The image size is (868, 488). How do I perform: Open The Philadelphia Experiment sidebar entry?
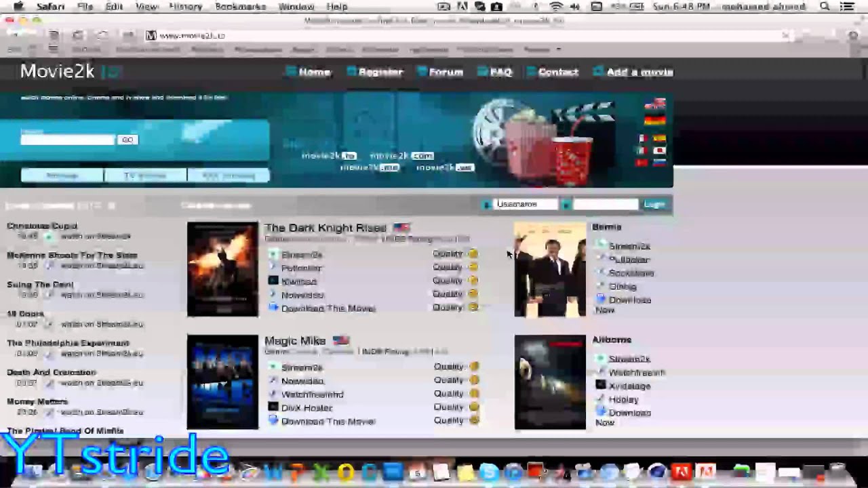tap(68, 343)
